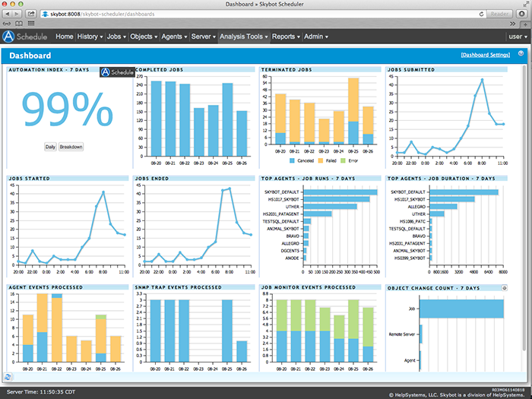The image size is (532, 399).
Task: Open the reading list glasses icon
Action: pos(6,24)
